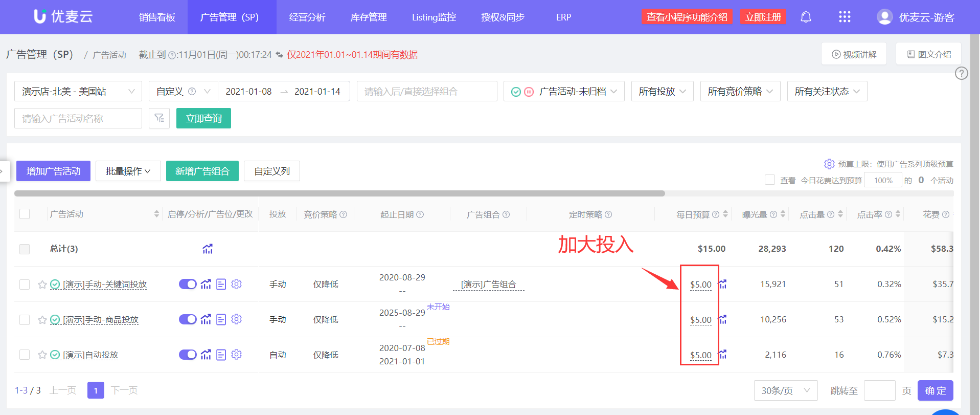Click 新增广告组合 button
The height and width of the screenshot is (415, 980).
[202, 171]
